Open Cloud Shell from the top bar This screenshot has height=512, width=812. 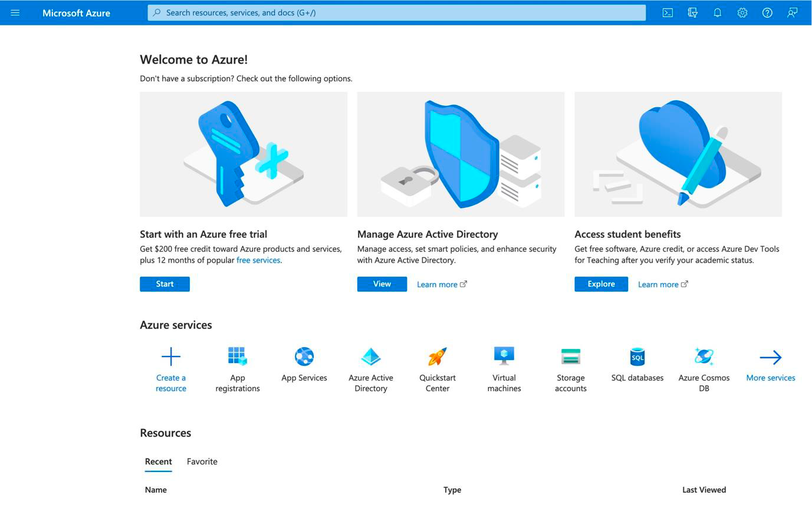click(x=668, y=12)
